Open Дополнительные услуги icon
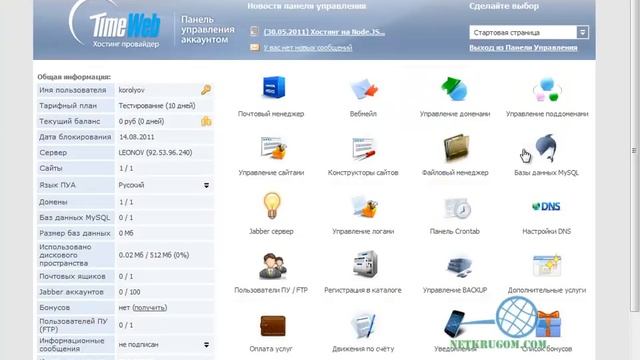 pos(547,265)
